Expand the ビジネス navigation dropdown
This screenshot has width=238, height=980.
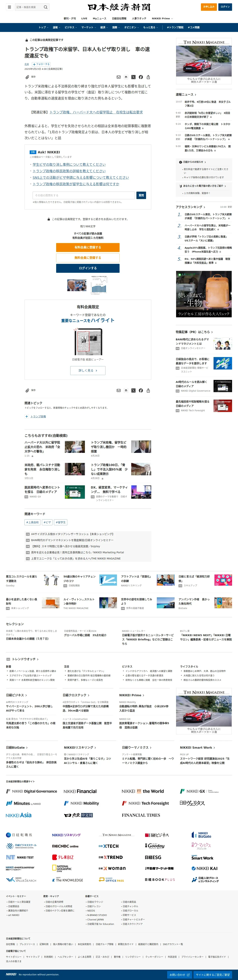click(x=71, y=27)
